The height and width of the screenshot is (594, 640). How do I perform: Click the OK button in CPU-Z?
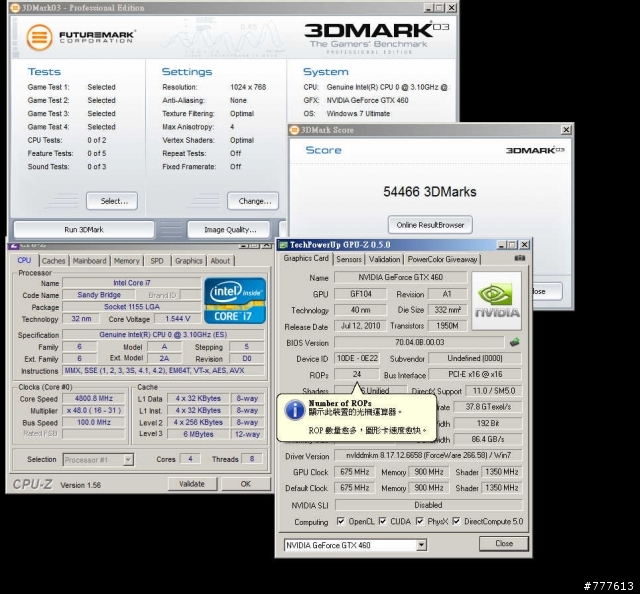[246, 484]
